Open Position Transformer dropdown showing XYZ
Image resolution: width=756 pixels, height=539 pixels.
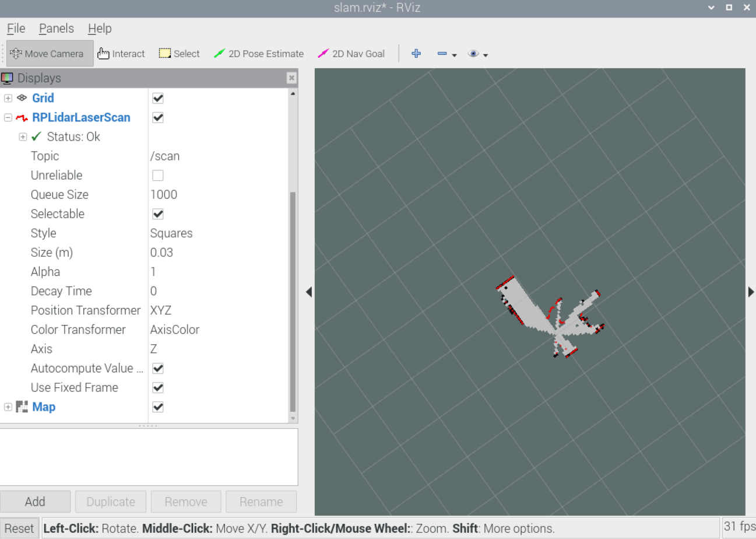[219, 310]
